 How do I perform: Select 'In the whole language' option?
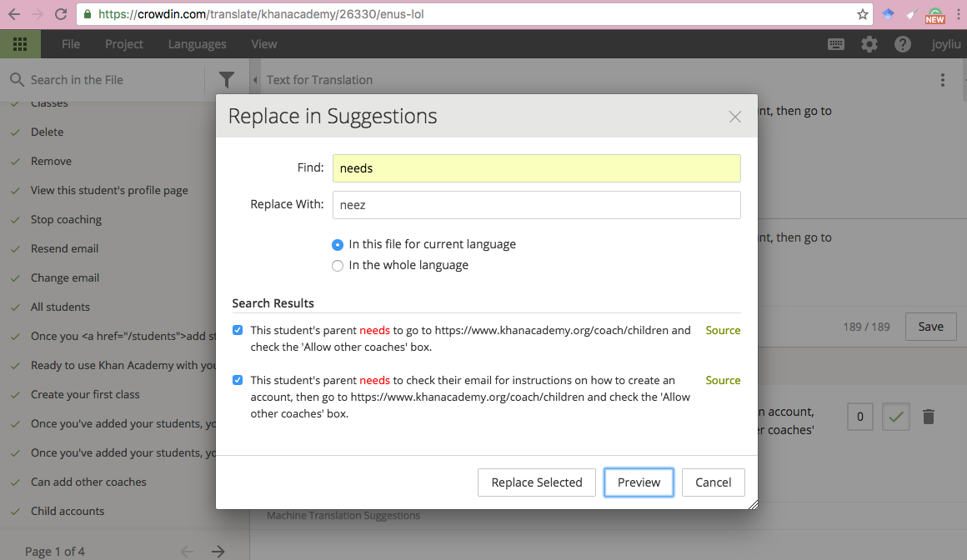pos(338,266)
